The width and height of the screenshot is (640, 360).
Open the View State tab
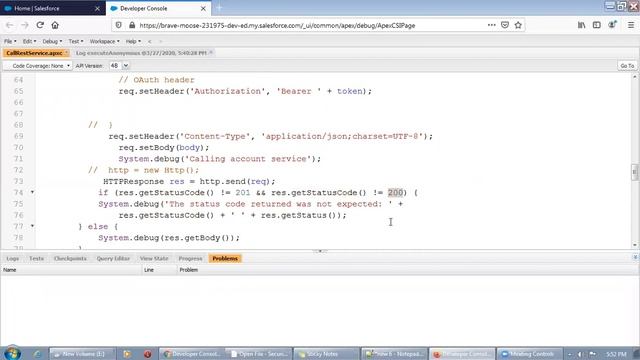154,258
